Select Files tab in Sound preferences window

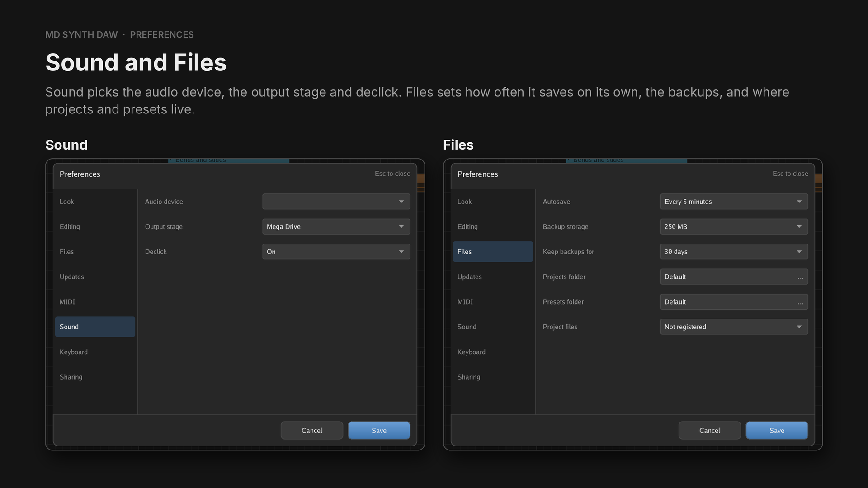click(x=95, y=252)
